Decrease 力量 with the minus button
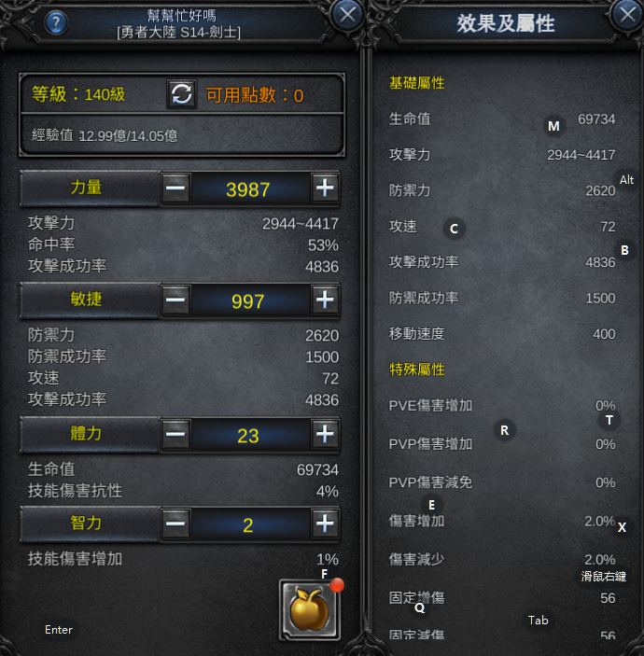This screenshot has width=644, height=656. pyautogui.click(x=175, y=188)
